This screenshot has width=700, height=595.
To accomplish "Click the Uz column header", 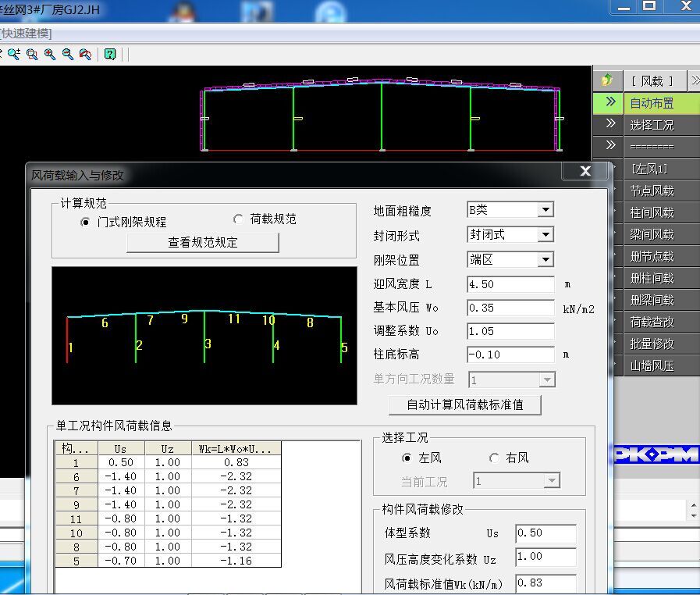I will pyautogui.click(x=168, y=448).
